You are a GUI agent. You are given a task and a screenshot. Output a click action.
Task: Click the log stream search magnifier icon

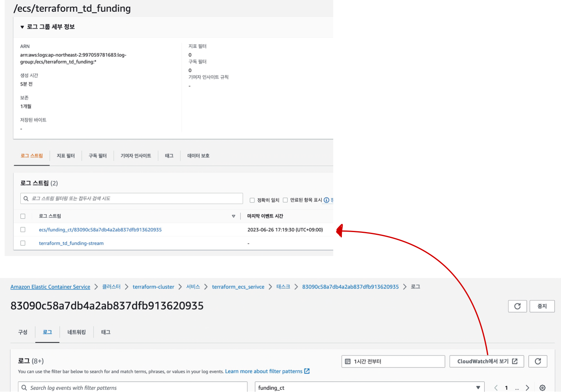click(x=26, y=198)
